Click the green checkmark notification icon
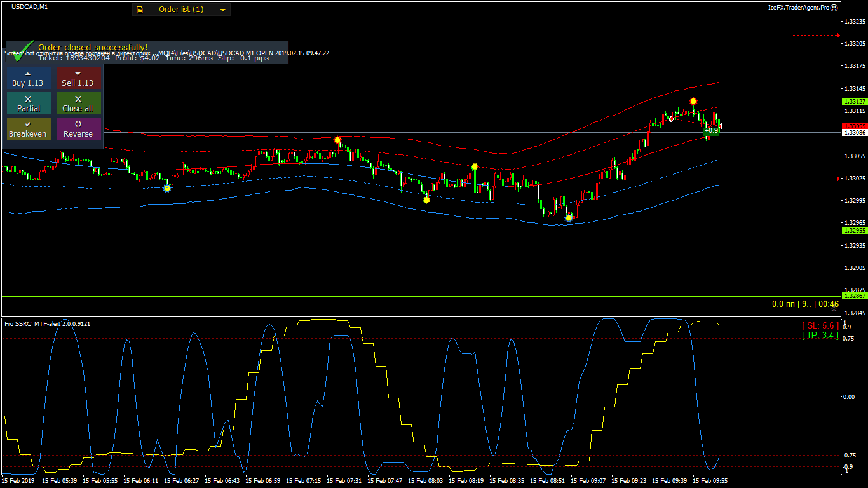868x488 pixels. point(24,50)
